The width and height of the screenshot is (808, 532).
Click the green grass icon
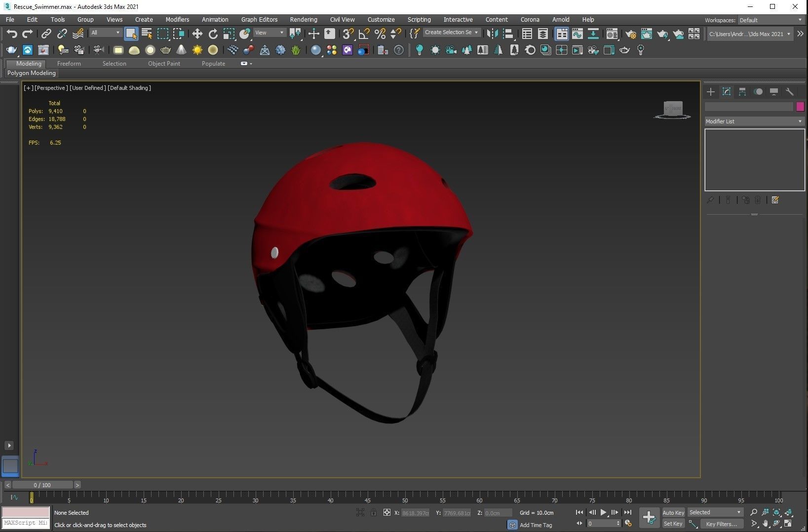[x=296, y=50]
